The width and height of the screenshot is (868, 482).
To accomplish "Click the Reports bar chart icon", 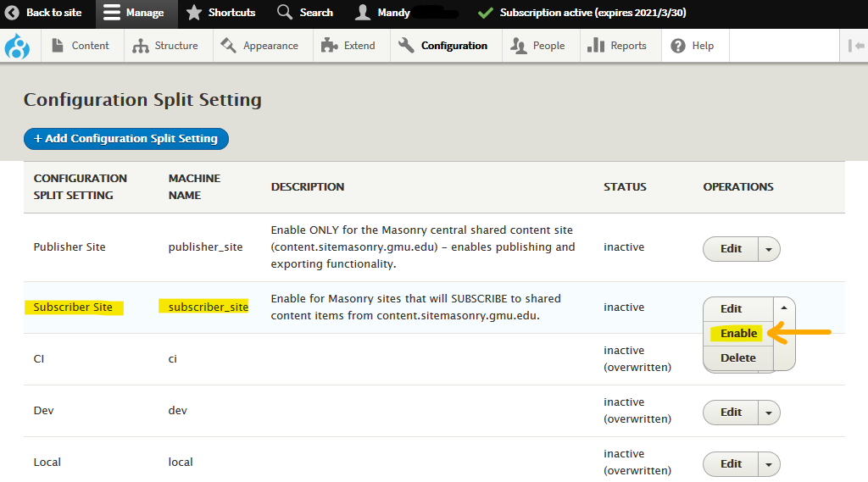I will click(596, 46).
